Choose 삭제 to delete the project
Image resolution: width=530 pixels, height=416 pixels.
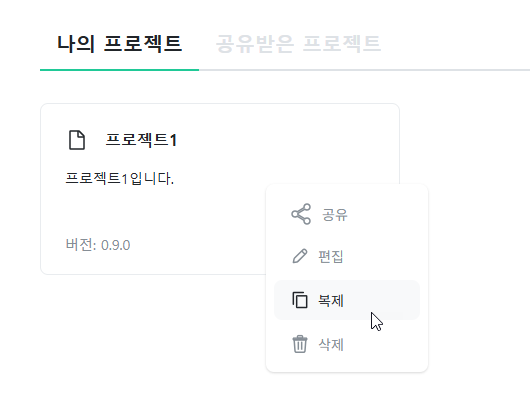coord(331,345)
